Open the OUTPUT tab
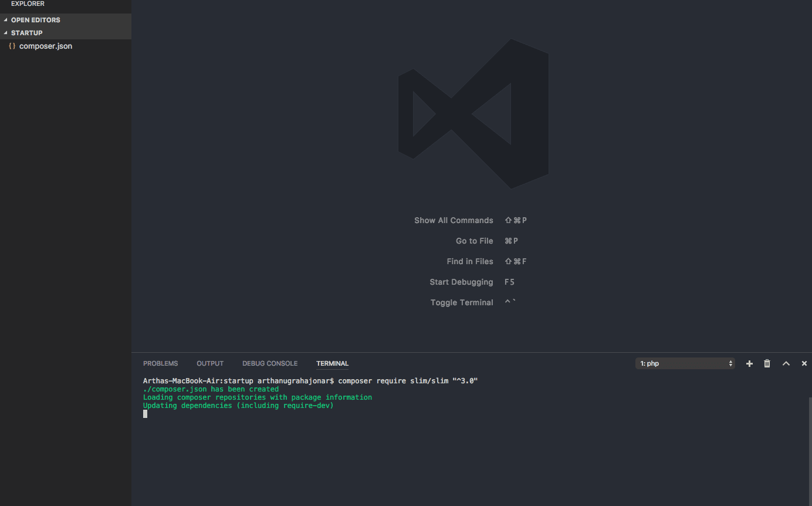Image resolution: width=812 pixels, height=506 pixels. (x=210, y=363)
